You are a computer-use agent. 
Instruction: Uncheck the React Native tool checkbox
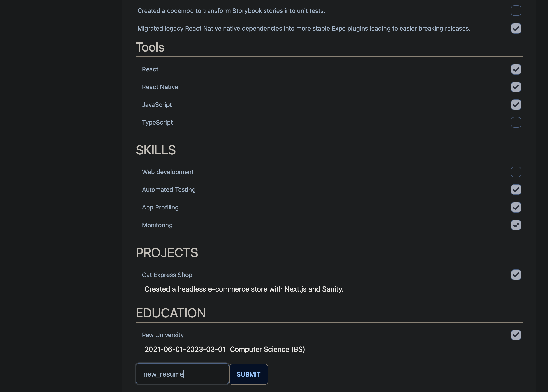point(516,87)
